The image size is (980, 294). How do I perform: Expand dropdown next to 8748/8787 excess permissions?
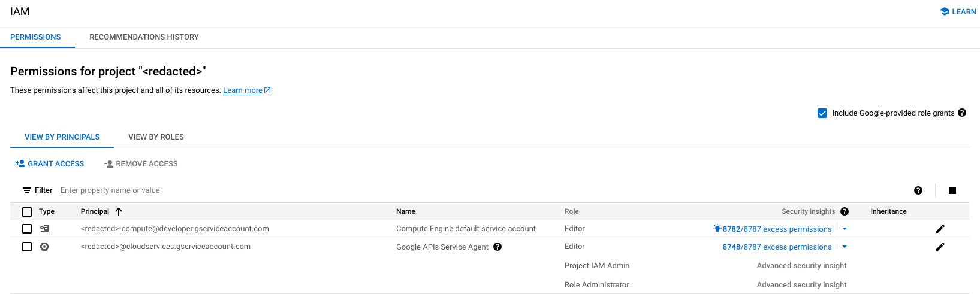(x=845, y=247)
